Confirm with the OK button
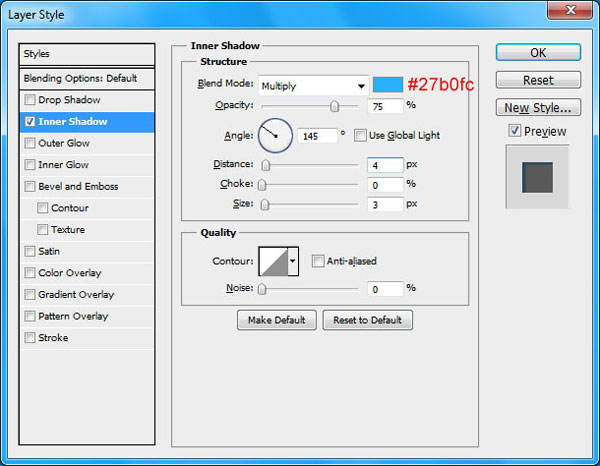Viewport: 600px width, 466px height. [x=538, y=52]
